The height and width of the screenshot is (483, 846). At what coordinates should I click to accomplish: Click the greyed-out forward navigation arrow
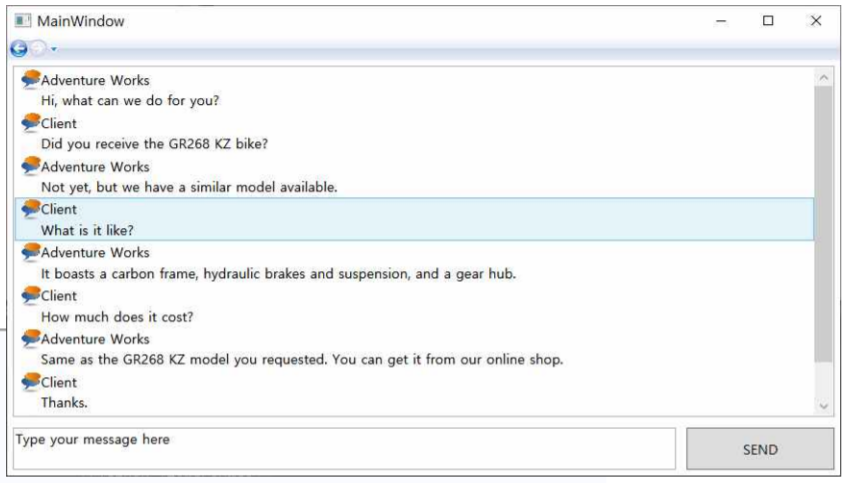click(38, 49)
